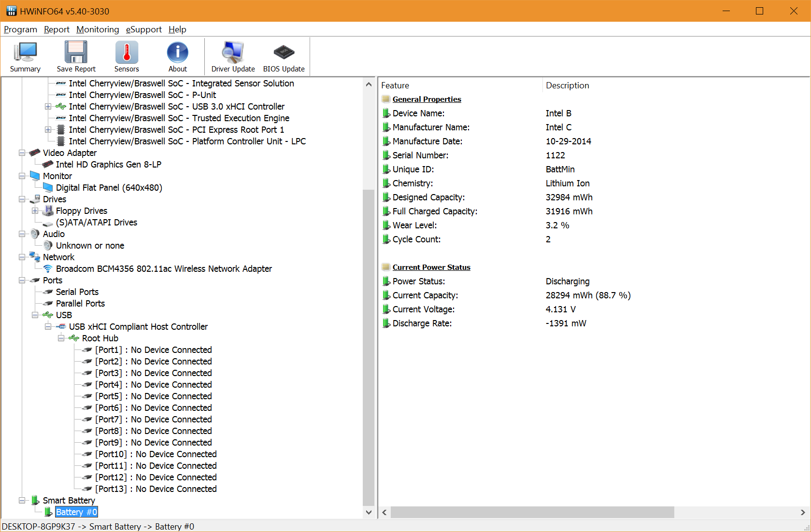Collapse the USB tree node
Viewport: 811px width, 532px height.
[35, 315]
